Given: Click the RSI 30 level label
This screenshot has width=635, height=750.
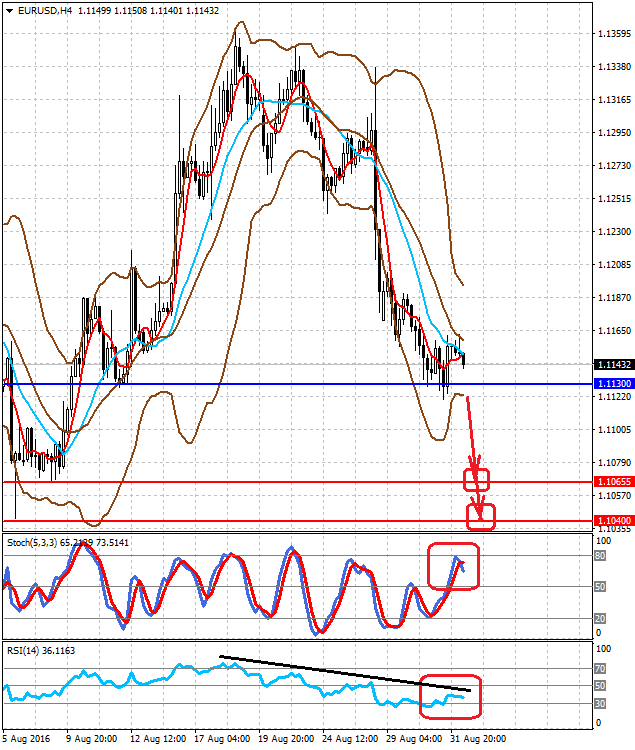Looking at the screenshot, I should tap(600, 704).
